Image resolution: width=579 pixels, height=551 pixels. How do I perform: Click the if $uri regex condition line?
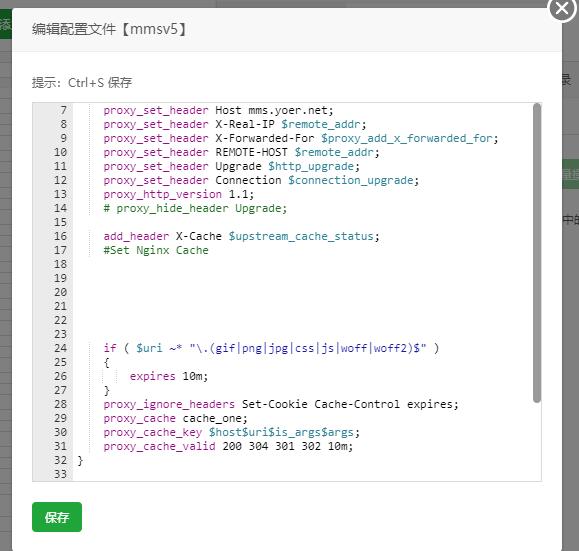[271, 348]
